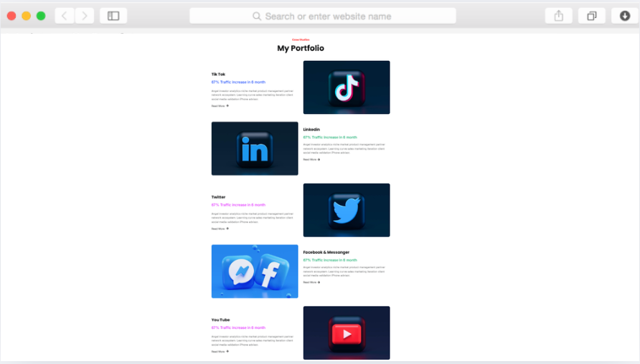Image resolution: width=640 pixels, height=364 pixels.
Task: Click the browser back arrow button
Action: 65,16
